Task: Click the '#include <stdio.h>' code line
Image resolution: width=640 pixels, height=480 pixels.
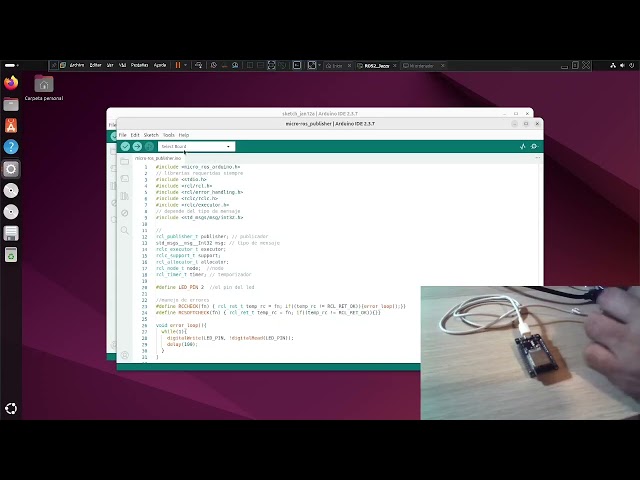Action: [x=181, y=179]
